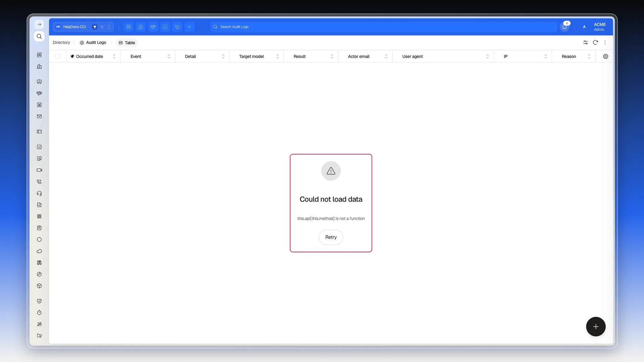Image resolution: width=644 pixels, height=362 pixels.
Task: Open the shield check icon in the sidebar
Action: 39,301
